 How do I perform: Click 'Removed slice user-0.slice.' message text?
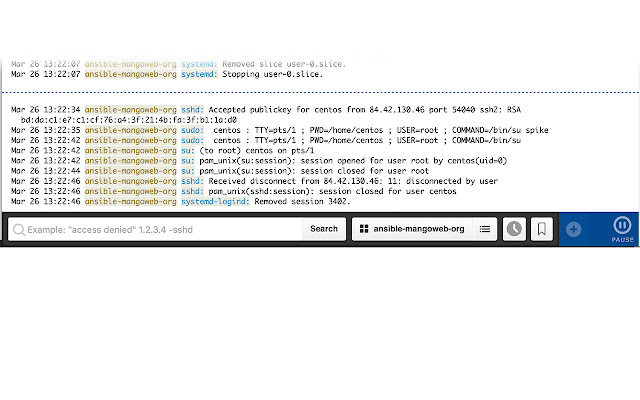284,64
